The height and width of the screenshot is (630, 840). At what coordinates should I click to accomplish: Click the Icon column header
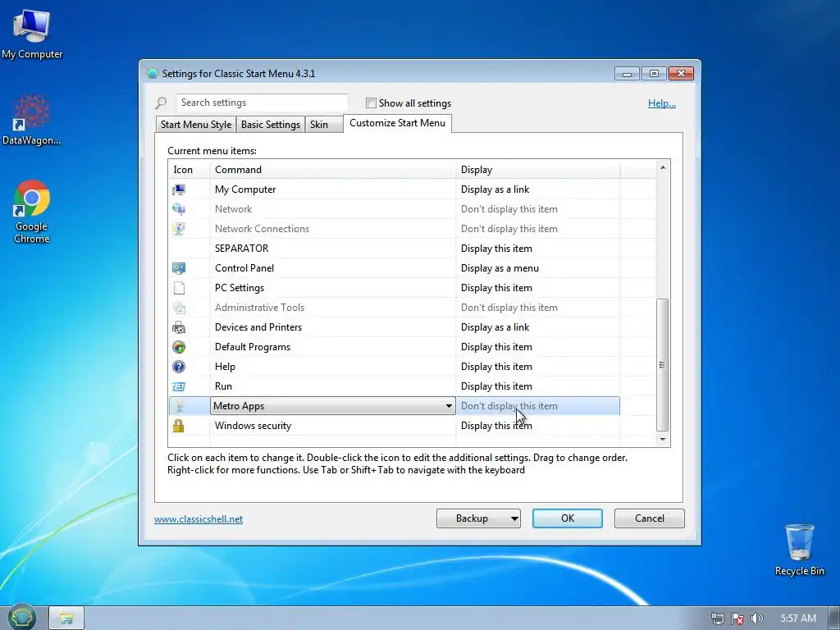pyautogui.click(x=189, y=170)
